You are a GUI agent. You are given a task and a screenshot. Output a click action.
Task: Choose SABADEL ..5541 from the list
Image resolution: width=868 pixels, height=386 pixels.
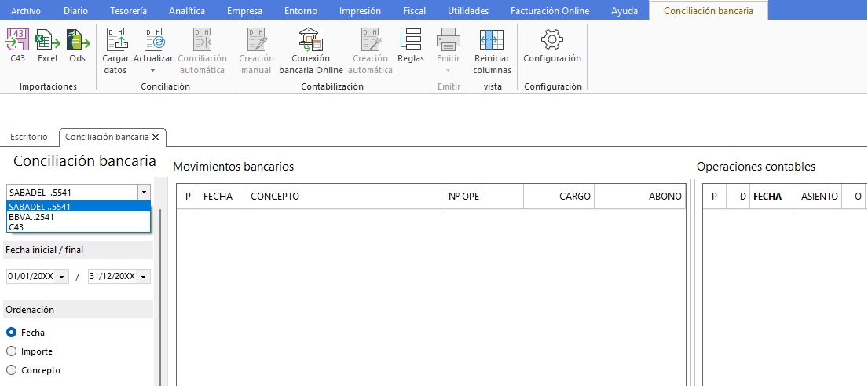pyautogui.click(x=79, y=207)
